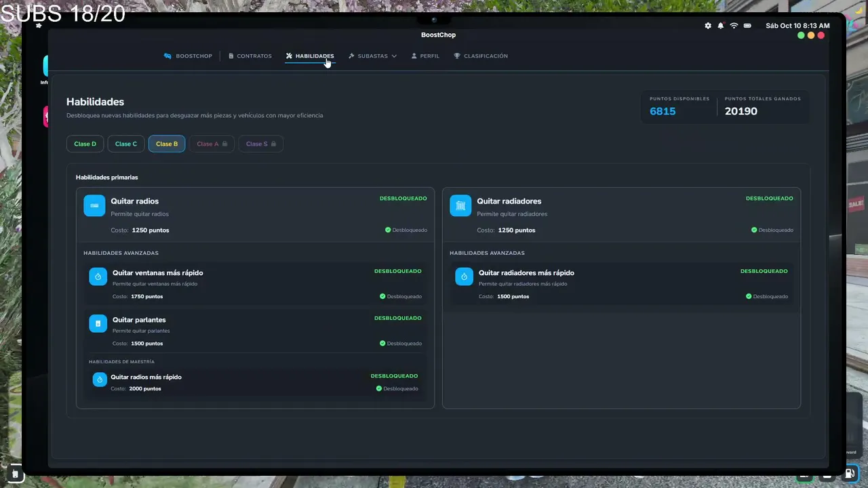The height and width of the screenshot is (488, 868).
Task: Click the Quitar radiadores skill icon
Action: (x=460, y=205)
